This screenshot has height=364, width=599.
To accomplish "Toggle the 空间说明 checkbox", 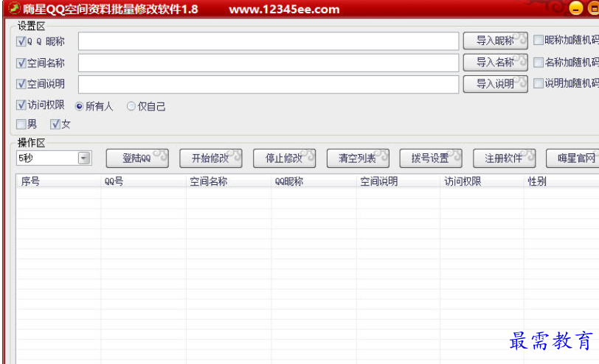I will click(x=21, y=84).
